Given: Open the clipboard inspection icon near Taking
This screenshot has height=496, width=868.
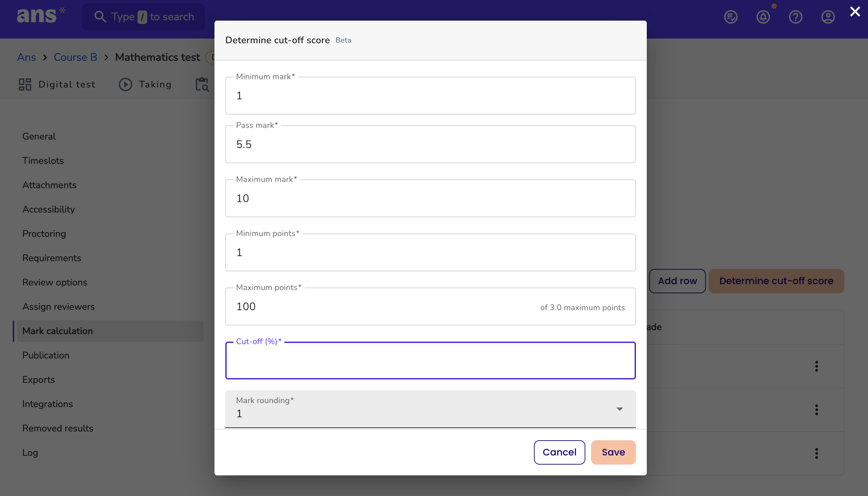Looking at the screenshot, I should point(202,84).
